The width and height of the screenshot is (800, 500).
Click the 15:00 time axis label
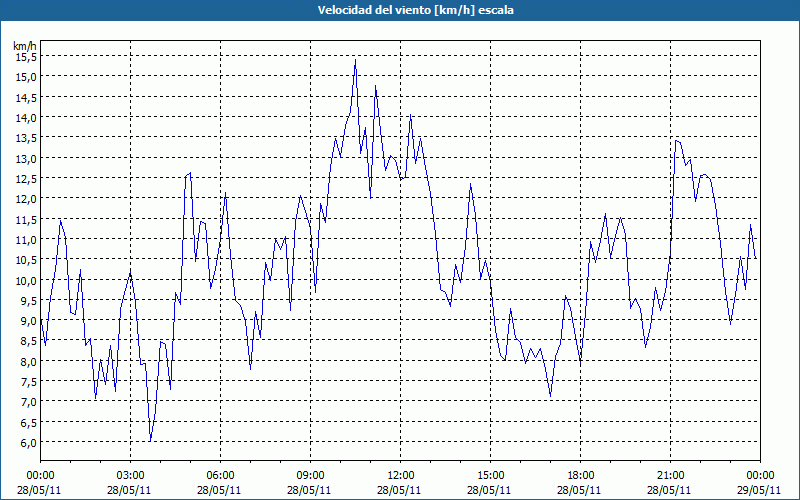click(490, 476)
